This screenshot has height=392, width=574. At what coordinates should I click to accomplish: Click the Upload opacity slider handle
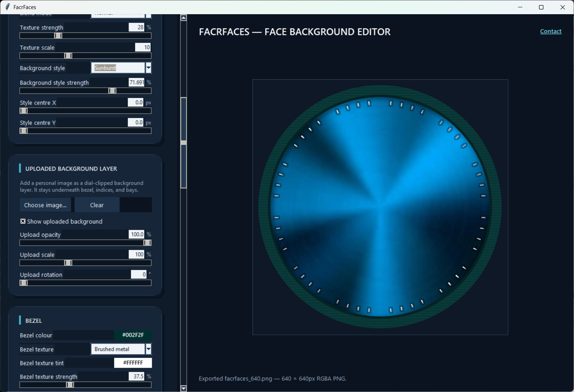tap(147, 243)
